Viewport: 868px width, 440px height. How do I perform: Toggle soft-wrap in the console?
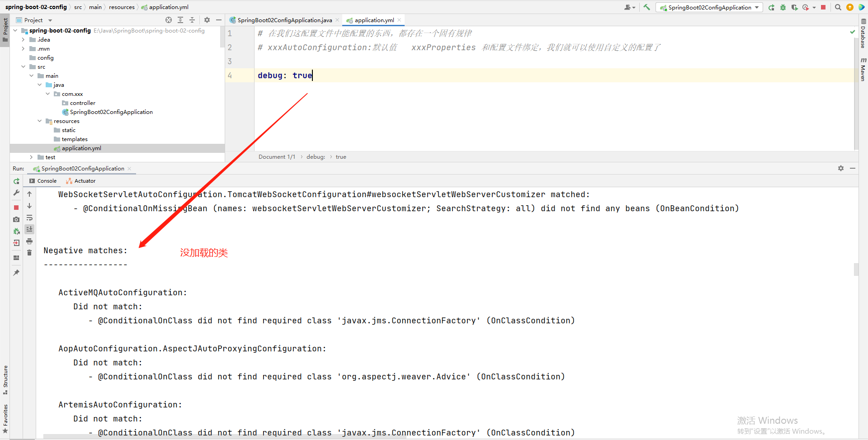tap(29, 218)
